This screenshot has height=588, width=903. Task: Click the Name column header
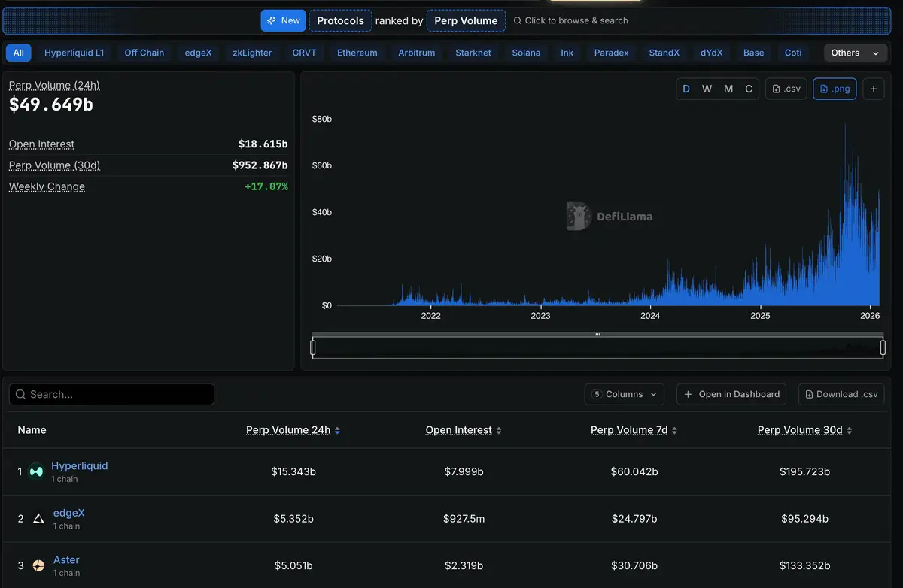point(32,430)
